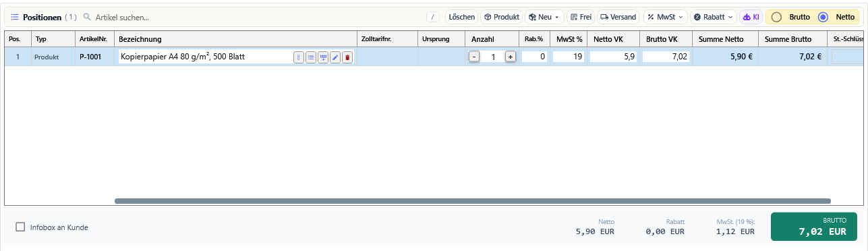Enable the Infobox an Kunde checkbox
Screen dimensions: 868x251
(x=21, y=227)
